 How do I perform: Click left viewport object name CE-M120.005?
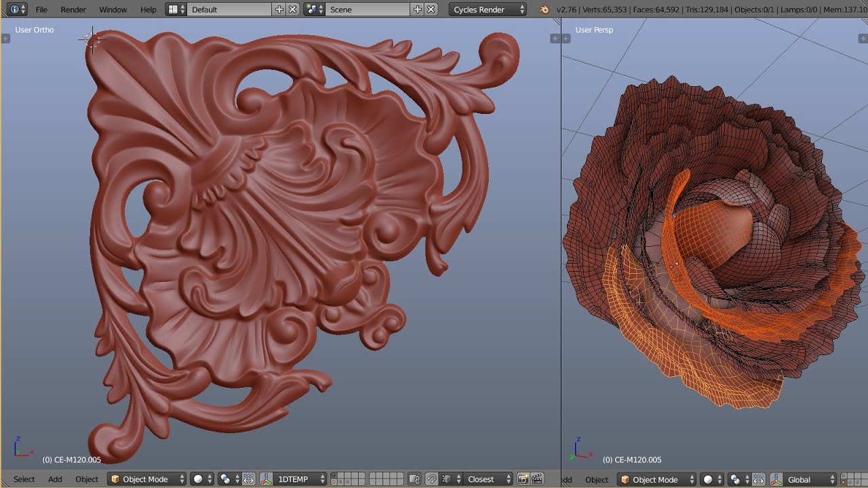(x=72, y=460)
